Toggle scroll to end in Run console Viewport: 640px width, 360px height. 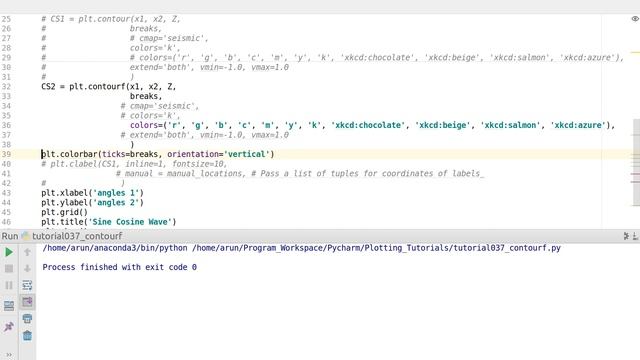[x=27, y=302]
